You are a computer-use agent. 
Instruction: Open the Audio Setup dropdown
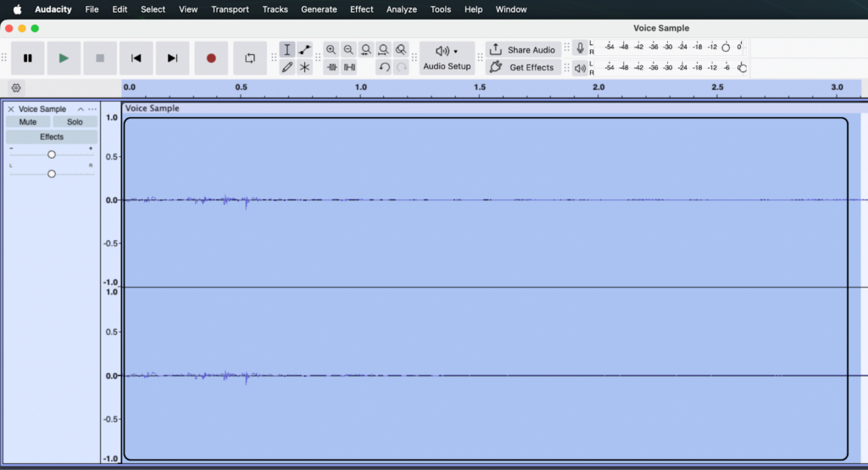[x=447, y=58]
